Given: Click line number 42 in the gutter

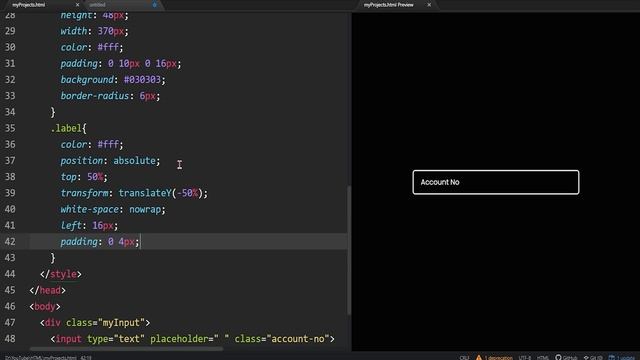Looking at the screenshot, I should coord(10,242).
